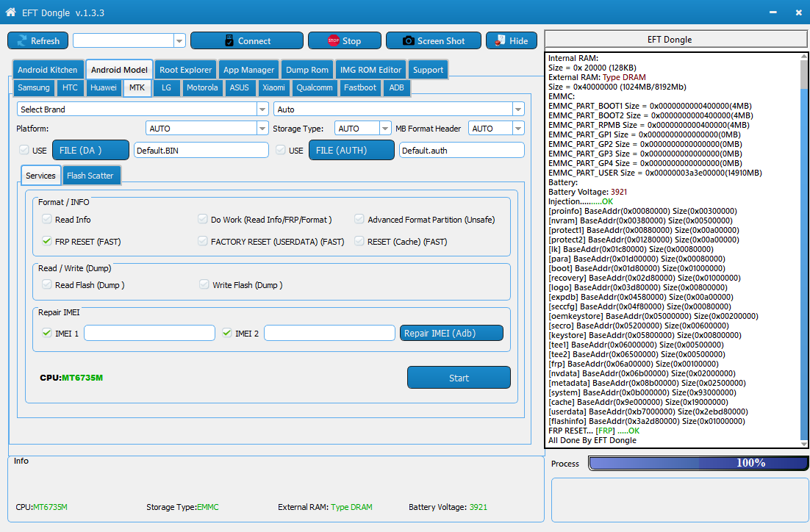Click the FILE (DA) button
Viewport: 810px width, 532px height.
[x=90, y=151]
